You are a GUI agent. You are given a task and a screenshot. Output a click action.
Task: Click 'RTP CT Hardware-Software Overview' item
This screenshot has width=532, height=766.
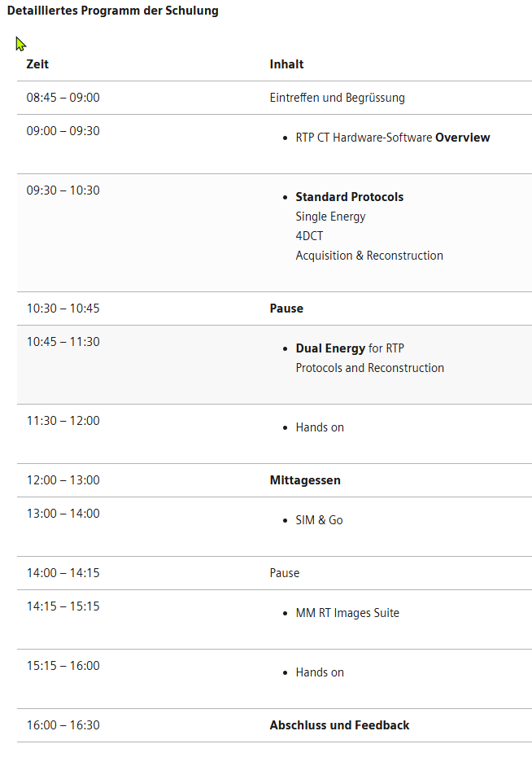point(392,138)
